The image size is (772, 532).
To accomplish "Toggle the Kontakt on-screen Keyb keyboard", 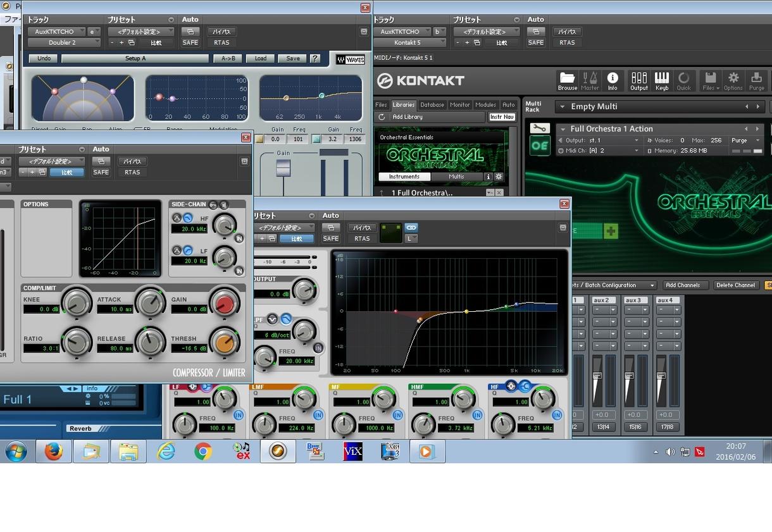I will 662,80.
